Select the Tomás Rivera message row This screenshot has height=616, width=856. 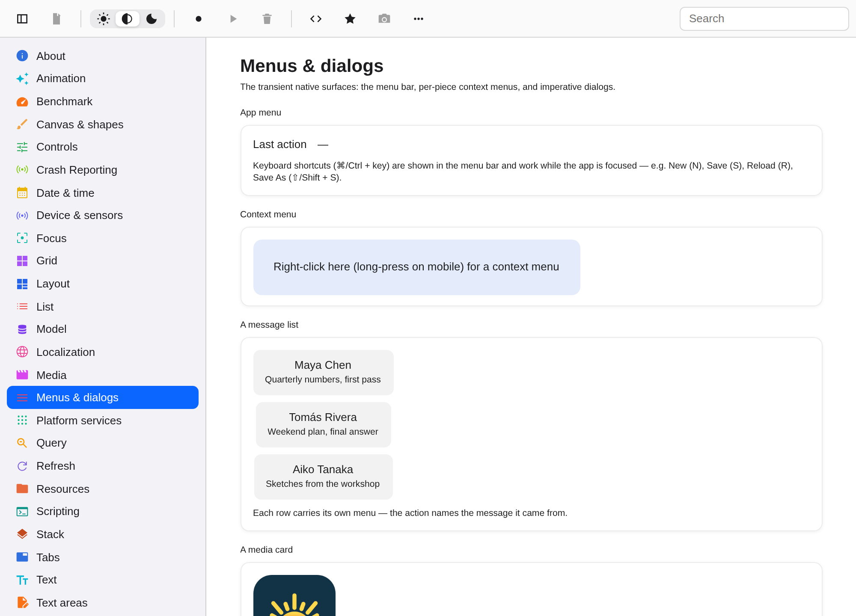(x=323, y=425)
